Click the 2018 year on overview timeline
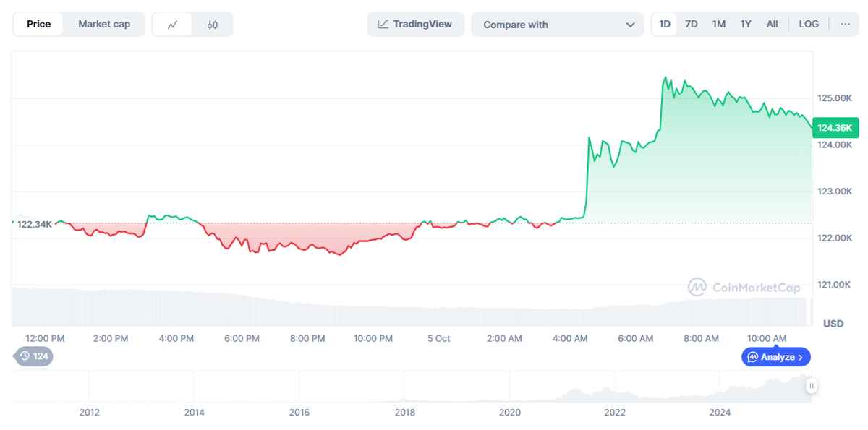Image resolution: width=868 pixels, height=430 pixels. 405,412
